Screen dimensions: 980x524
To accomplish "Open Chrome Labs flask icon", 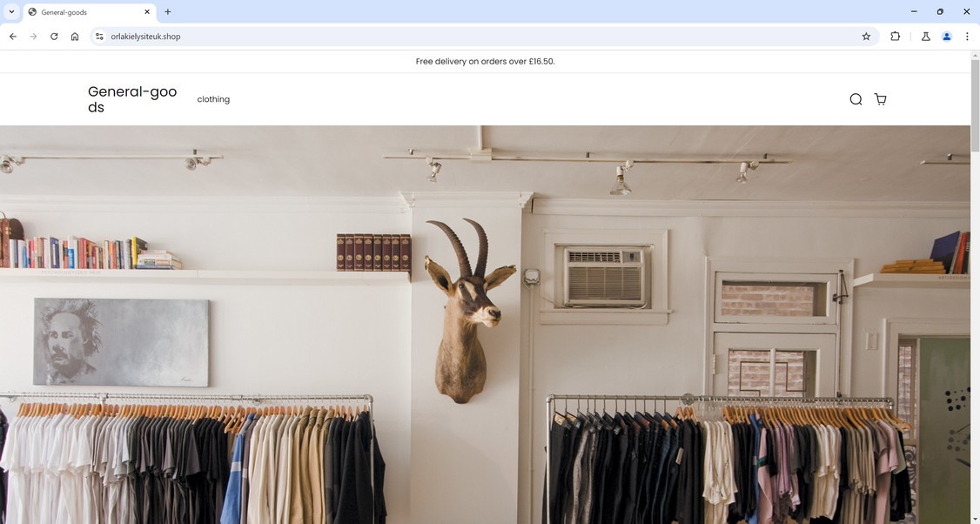I will pyautogui.click(x=926, y=37).
